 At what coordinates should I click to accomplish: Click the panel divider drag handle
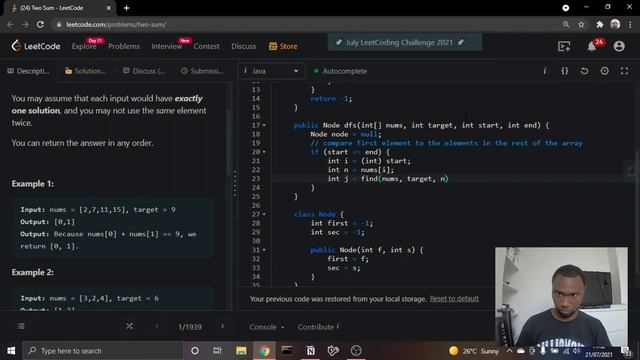coord(235,184)
